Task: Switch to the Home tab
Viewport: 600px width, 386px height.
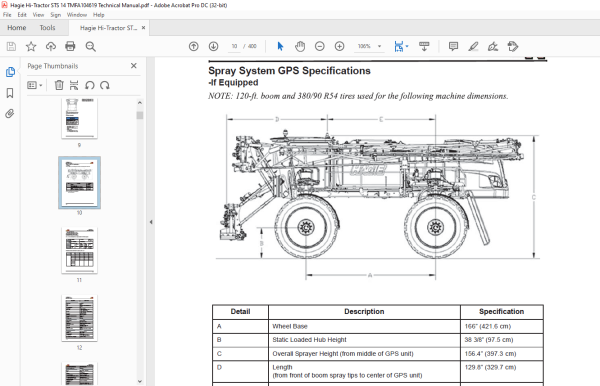Action: pos(17,28)
